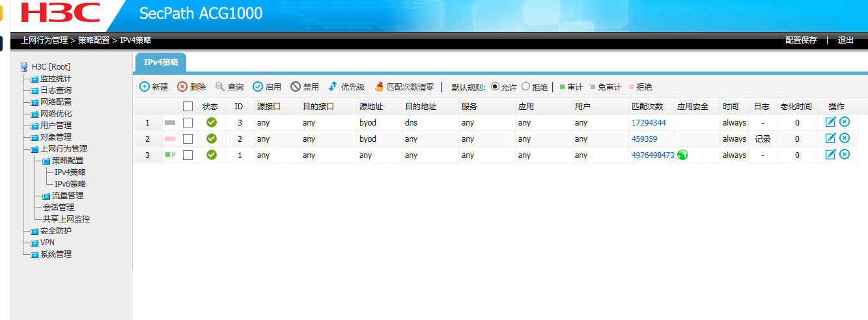The height and width of the screenshot is (320, 868).
Task: Click gray 免审计 legend swatch
Action: pos(593,87)
